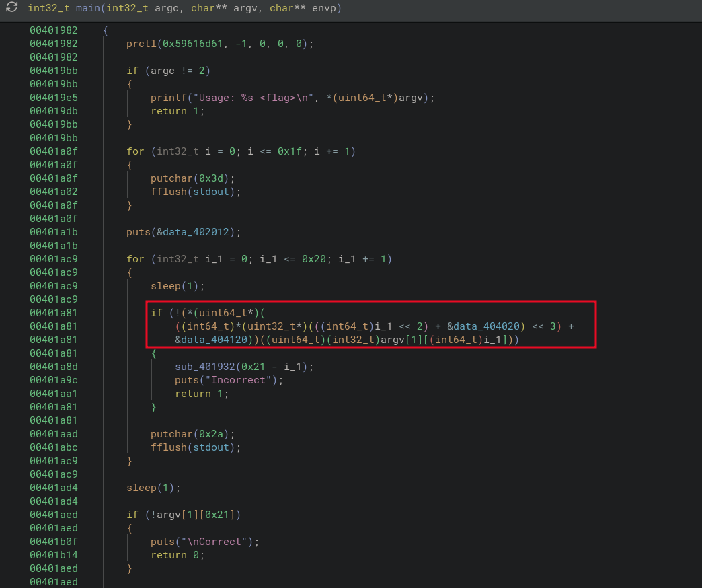Select the "return 0" statement
This screenshot has width=702, height=588.
point(177,555)
